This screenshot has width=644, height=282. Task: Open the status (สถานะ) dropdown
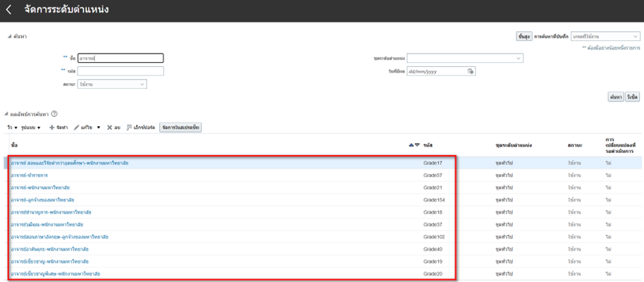pyautogui.click(x=112, y=85)
